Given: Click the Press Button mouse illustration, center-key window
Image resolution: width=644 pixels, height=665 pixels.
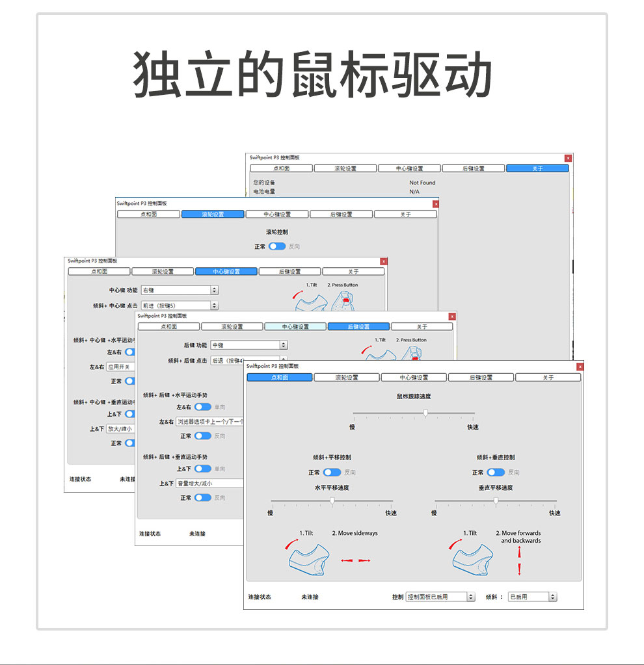Looking at the screenshot, I should point(343,300).
